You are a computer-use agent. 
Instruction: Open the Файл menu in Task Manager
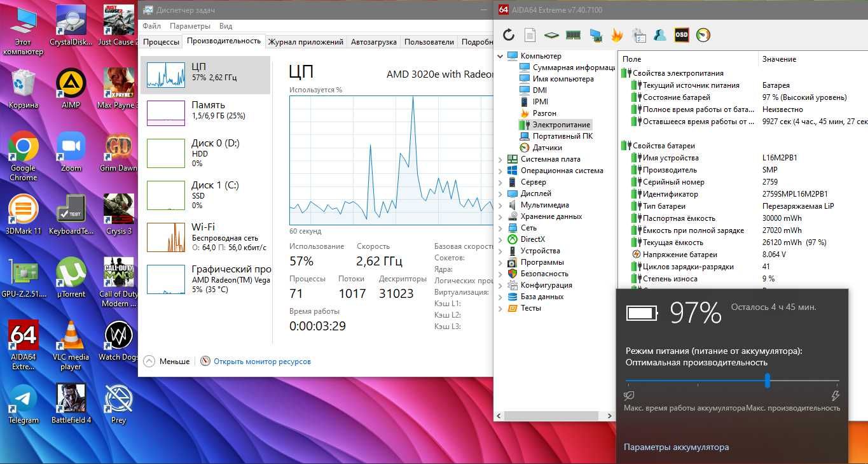[x=152, y=26]
